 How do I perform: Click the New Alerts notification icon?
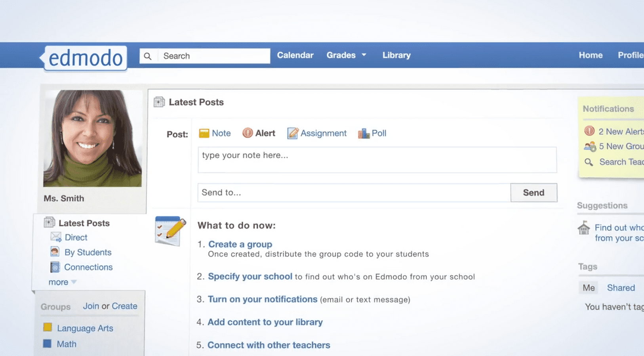coord(589,131)
